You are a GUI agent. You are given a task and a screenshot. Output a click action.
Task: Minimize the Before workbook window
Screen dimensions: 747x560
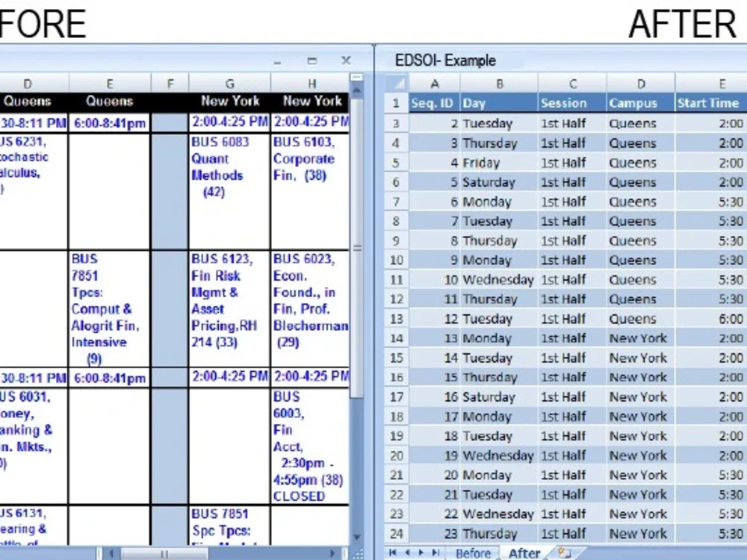[x=278, y=61]
